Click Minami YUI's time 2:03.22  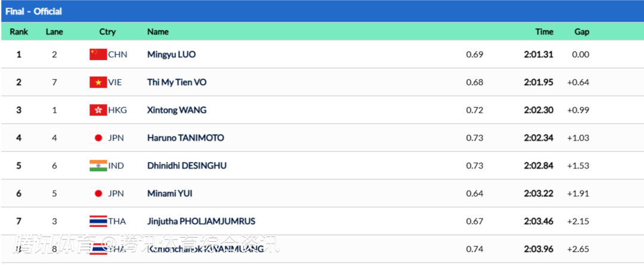coord(538,194)
